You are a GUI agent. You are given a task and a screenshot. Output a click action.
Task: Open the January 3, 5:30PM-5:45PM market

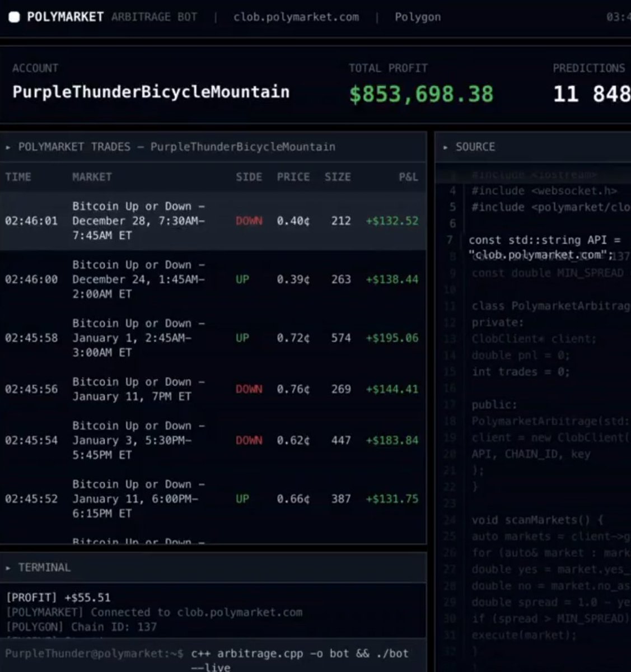pyautogui.click(x=138, y=440)
